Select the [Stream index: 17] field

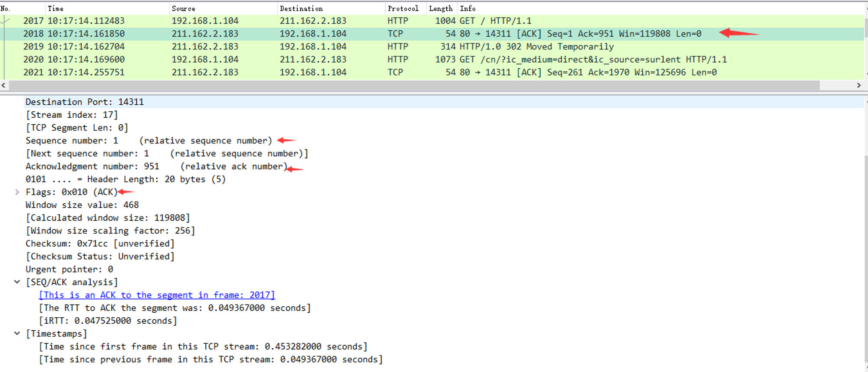(x=72, y=115)
